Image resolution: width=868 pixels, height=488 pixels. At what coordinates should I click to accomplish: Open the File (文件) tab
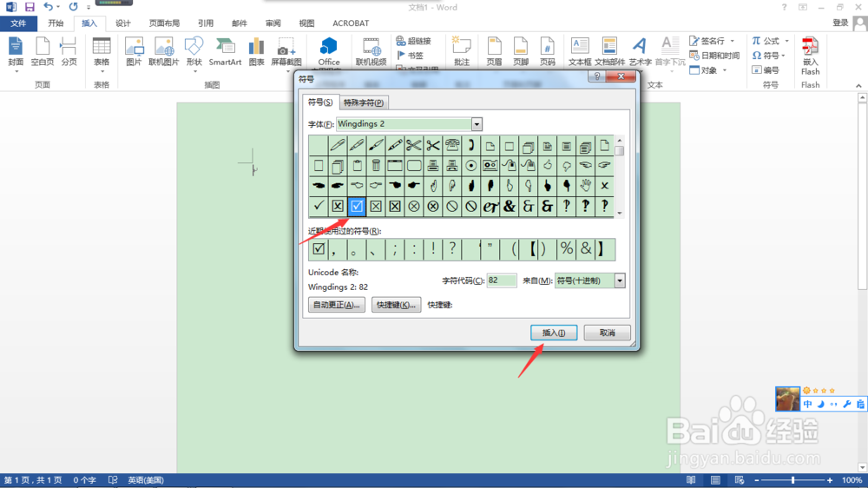pyautogui.click(x=18, y=23)
